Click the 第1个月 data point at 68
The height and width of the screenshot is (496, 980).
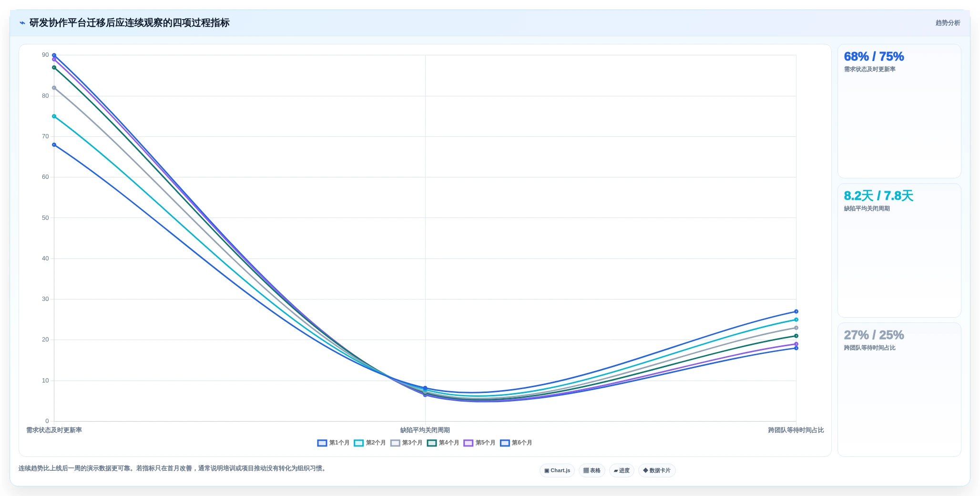tap(54, 145)
